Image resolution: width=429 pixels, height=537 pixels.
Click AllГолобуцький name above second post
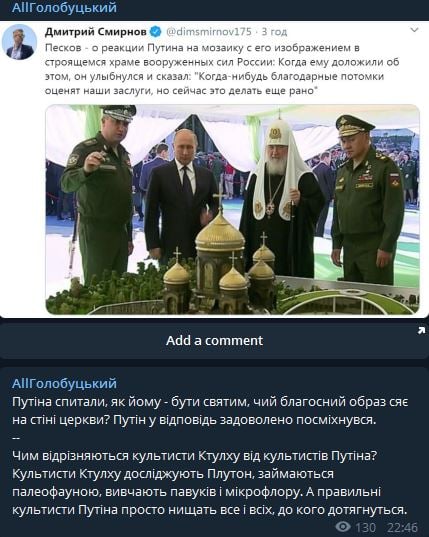(64, 383)
